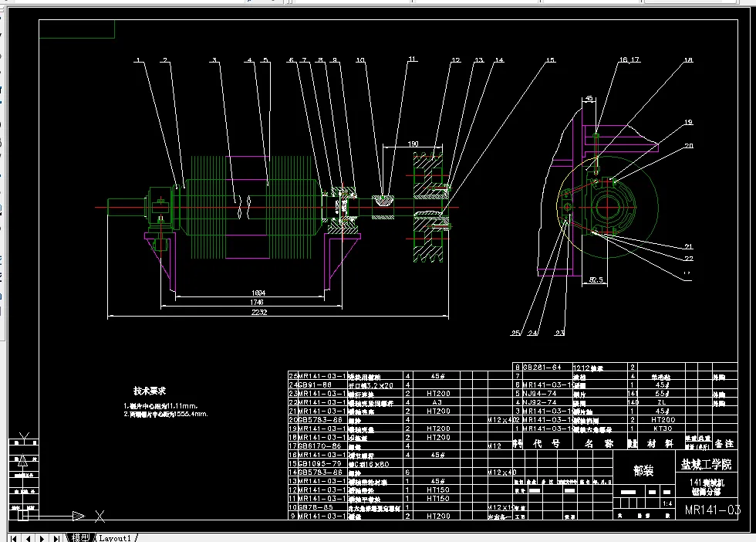756x542 pixels.
Task: Select the 部装 title block text
Action: (x=643, y=470)
